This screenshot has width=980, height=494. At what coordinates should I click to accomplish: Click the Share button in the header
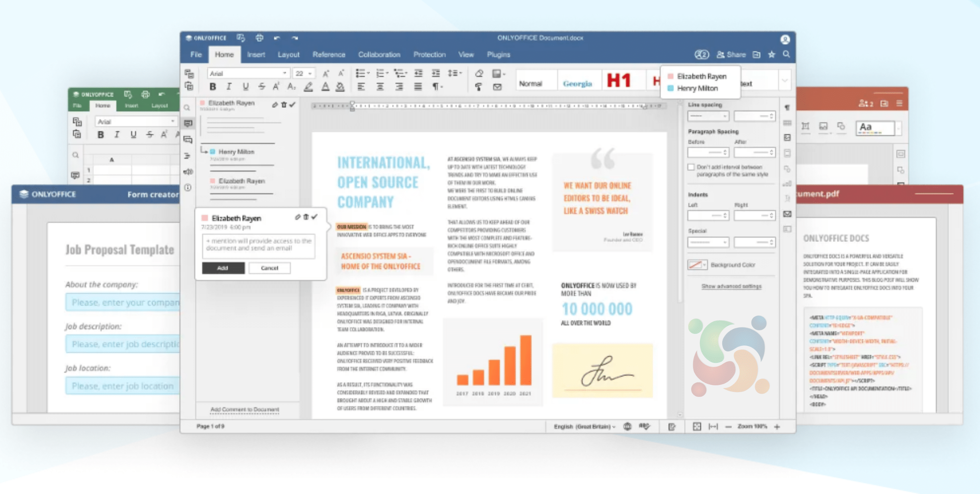[731, 55]
